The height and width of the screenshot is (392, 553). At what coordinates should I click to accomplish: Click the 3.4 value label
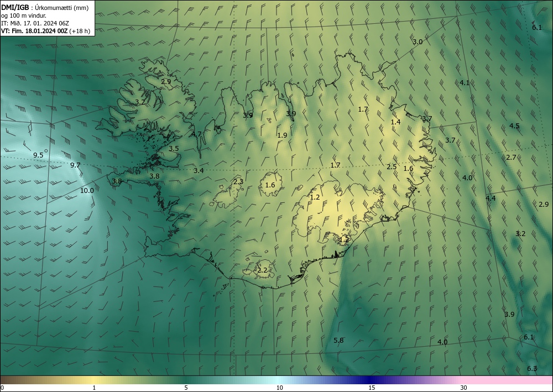(199, 171)
